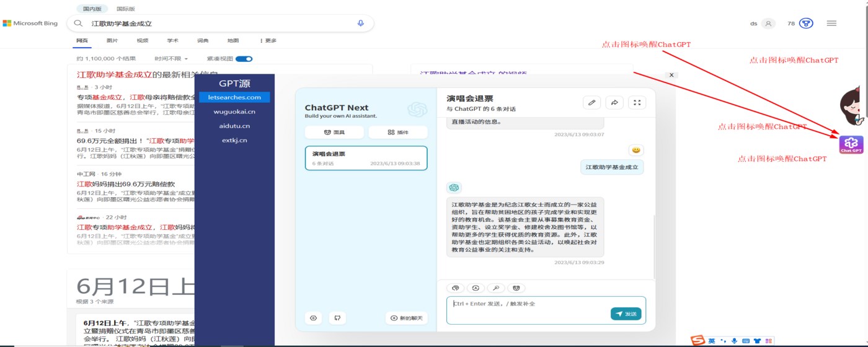Open the 江歌妈妈捐出69.6万元赔偿款 link
The height and width of the screenshot is (347, 868).
126,184
